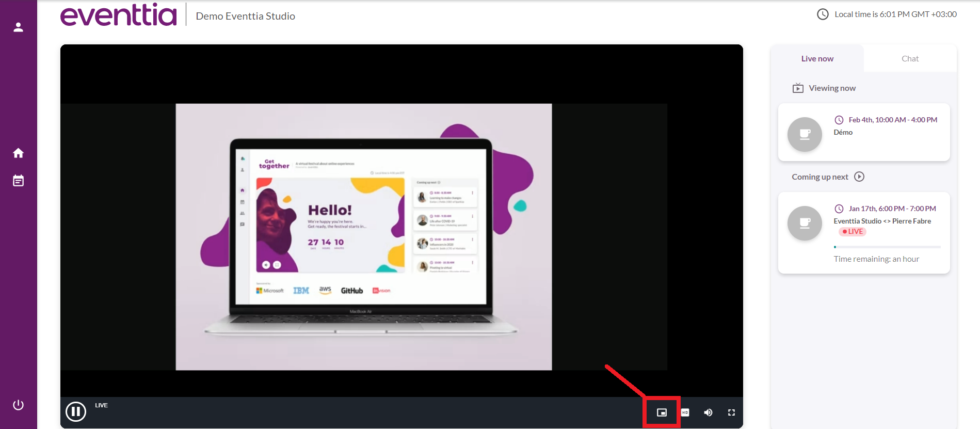The image size is (980, 429).
Task: Switch to the Chat tab
Action: point(910,59)
